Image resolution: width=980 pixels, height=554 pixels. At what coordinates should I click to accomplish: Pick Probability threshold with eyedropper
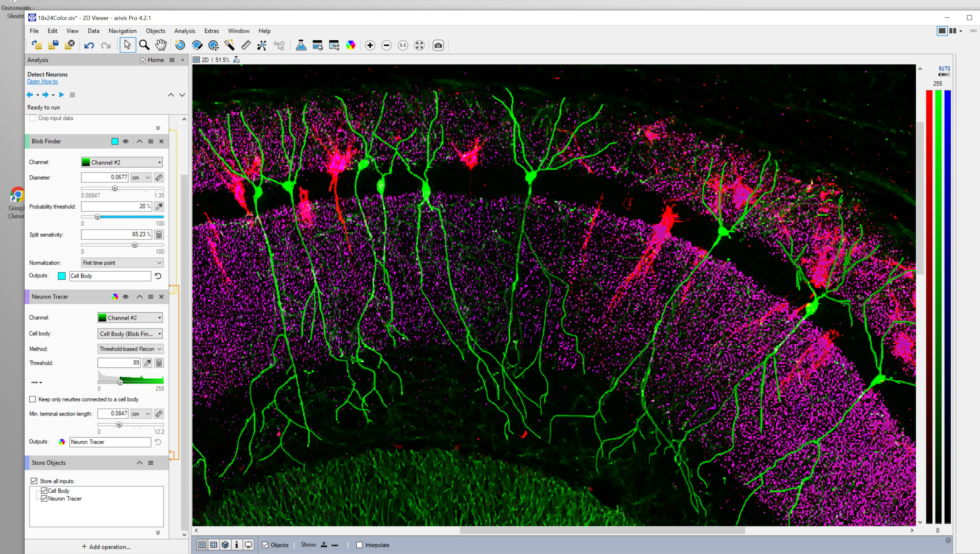coord(159,206)
